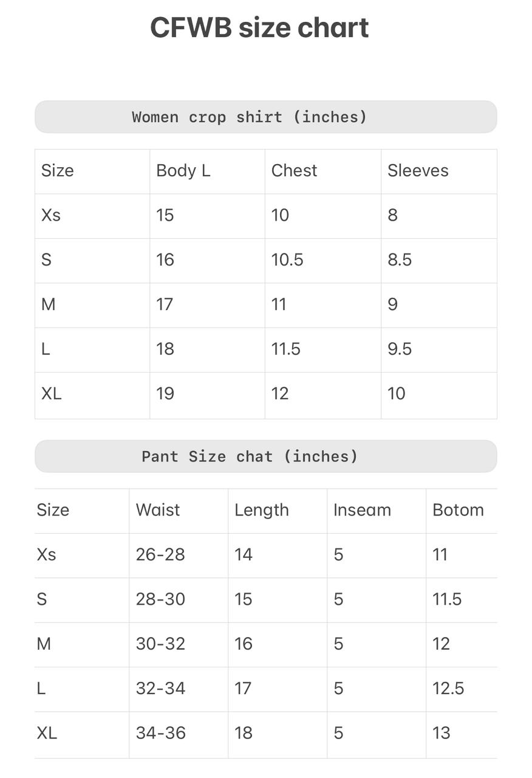Click the Waist column header
The width and height of the screenshot is (532, 778).
point(158,510)
